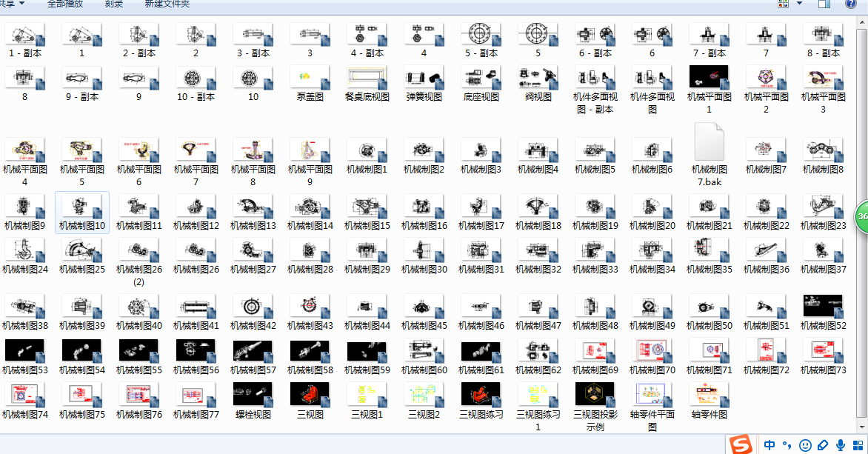Click the scrollbar up arrow
Image resolution: width=868 pixels, height=454 pixels.
(x=862, y=22)
